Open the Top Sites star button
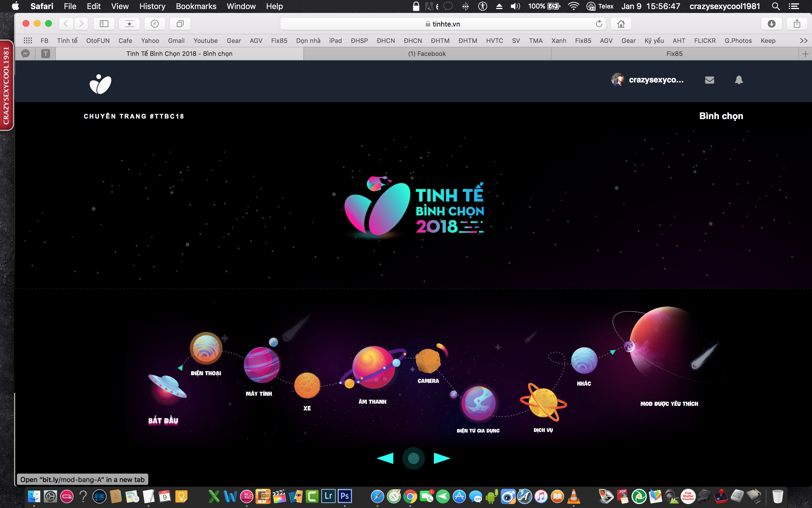 pyautogui.click(x=129, y=23)
